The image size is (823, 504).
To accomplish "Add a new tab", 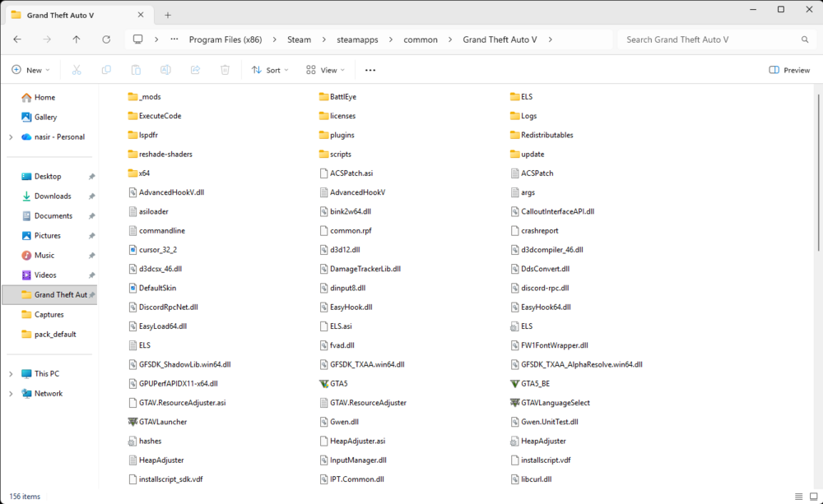I will coord(167,15).
